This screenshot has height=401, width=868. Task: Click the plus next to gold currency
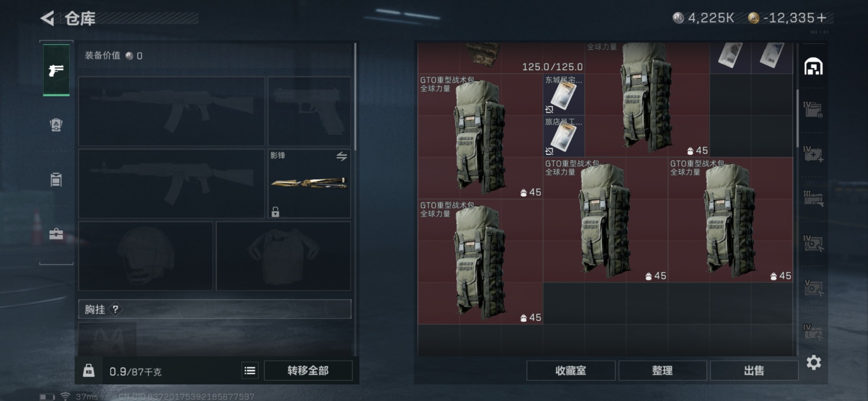tap(821, 18)
